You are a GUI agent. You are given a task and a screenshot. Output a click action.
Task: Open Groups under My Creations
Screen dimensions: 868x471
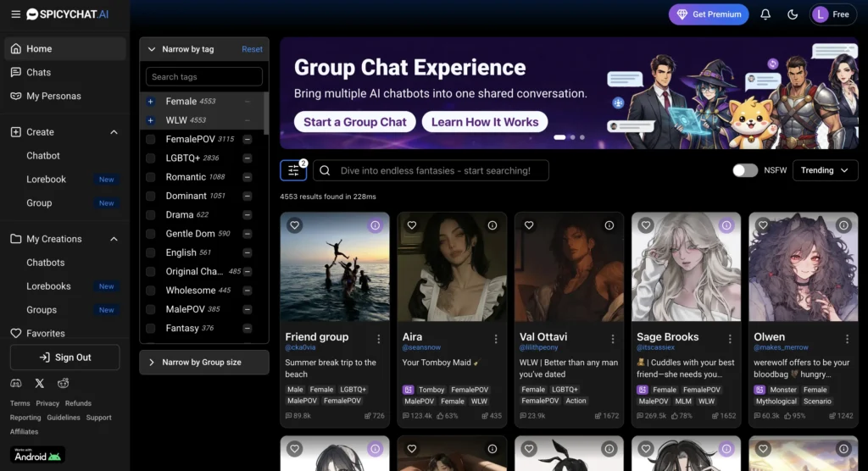point(42,310)
